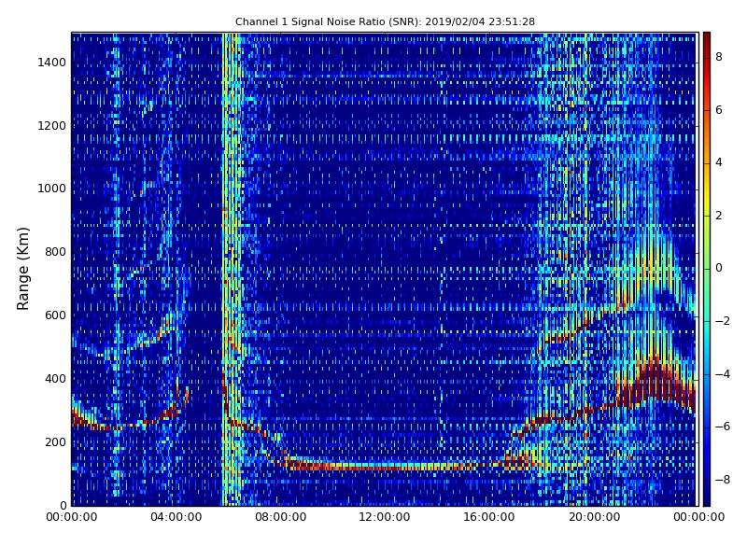This screenshot has width=747, height=560.
Task: Click the colorbar label −4
Action: [723, 374]
